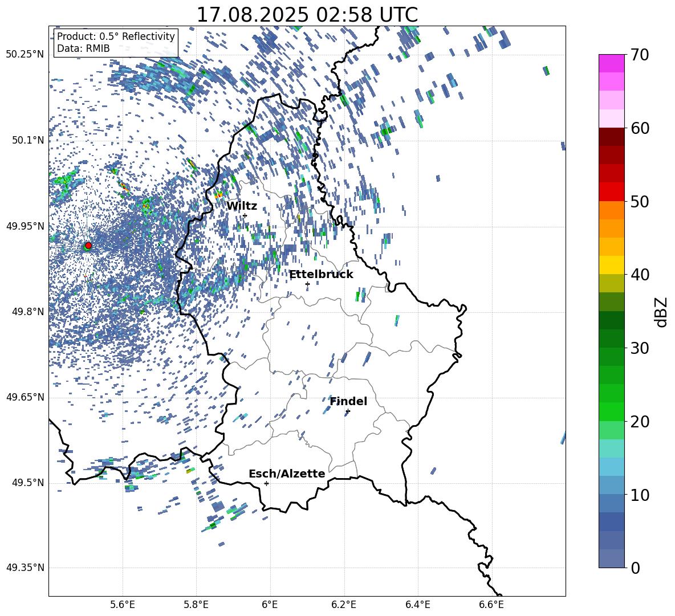Click the 5.8°E longitude label

[196, 605]
